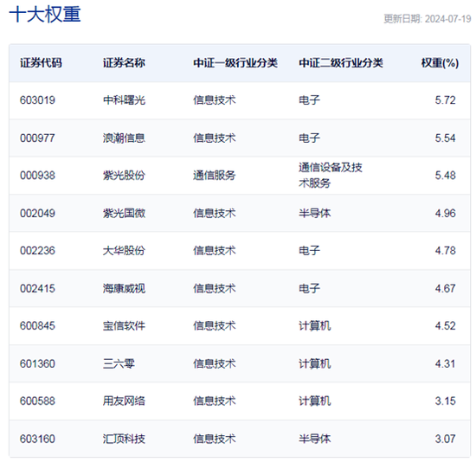Click 信息技术 in the 汇顶科技 row
Viewport: 476px width, 462px height.
[x=215, y=439]
